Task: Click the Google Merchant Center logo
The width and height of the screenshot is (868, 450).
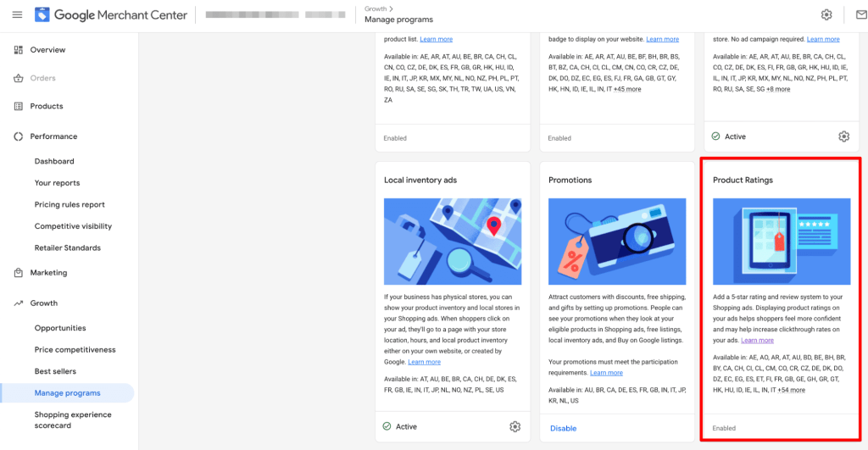Action: click(x=111, y=15)
